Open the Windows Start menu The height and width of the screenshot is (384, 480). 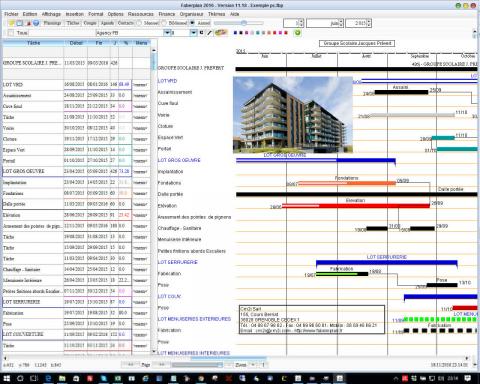point(7,378)
